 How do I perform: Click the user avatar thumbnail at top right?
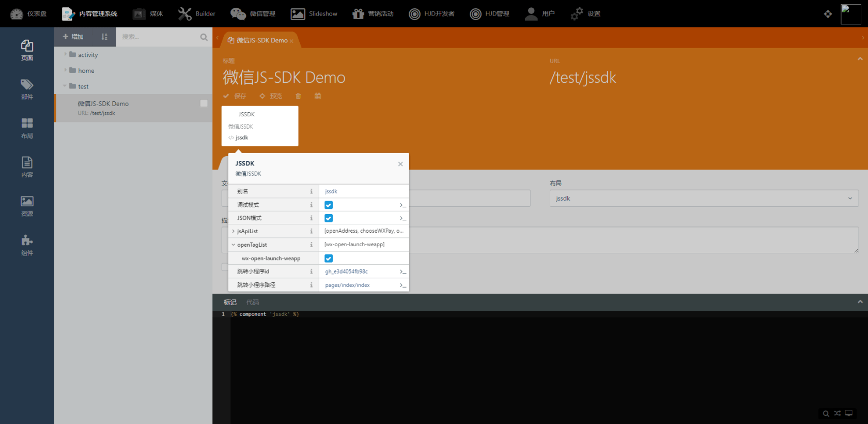850,14
